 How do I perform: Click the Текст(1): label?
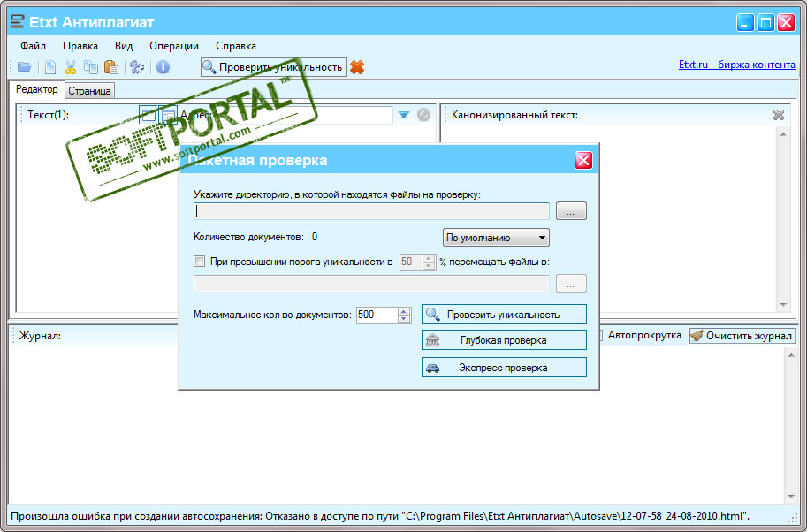pyautogui.click(x=48, y=115)
